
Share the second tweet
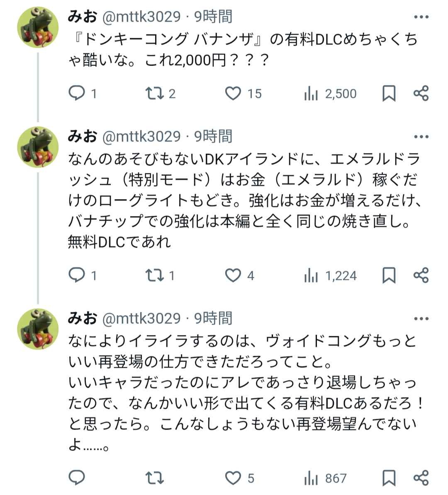coord(421,275)
